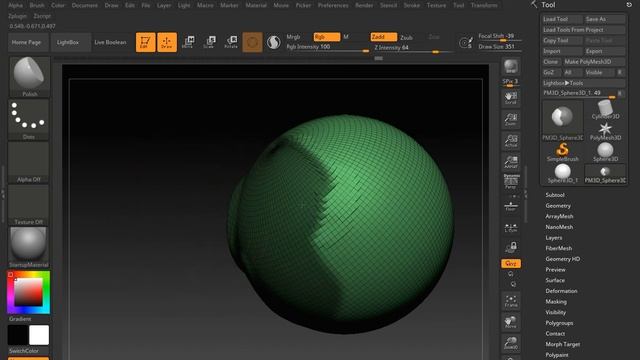The height and width of the screenshot is (360, 640).
Task: Click the Home Page button
Action: [x=28, y=42]
